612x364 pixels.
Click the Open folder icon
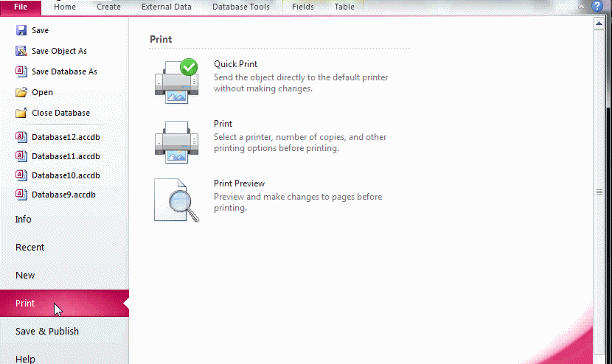click(x=21, y=92)
